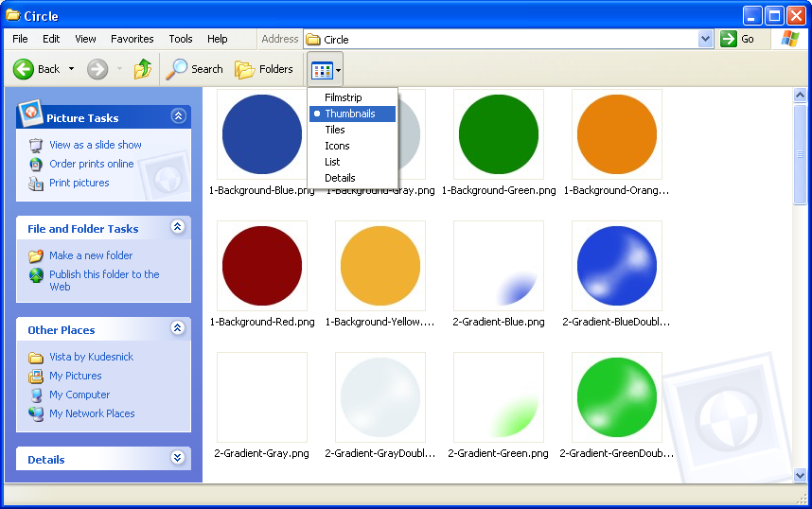Click the Make a new folder icon
This screenshot has height=509, width=812.
[x=36, y=255]
